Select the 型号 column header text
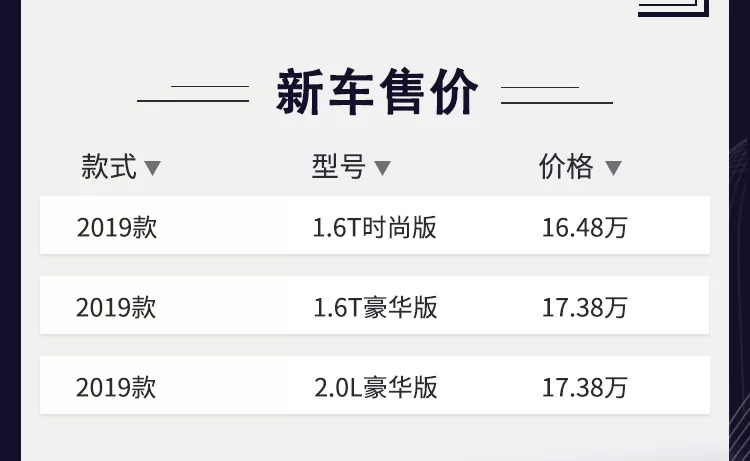 click(x=338, y=167)
